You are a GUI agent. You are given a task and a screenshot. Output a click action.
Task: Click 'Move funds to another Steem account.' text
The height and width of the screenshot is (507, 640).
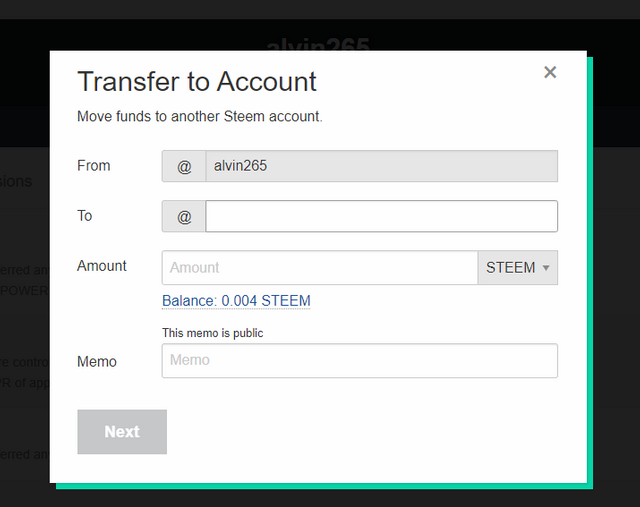(x=200, y=116)
